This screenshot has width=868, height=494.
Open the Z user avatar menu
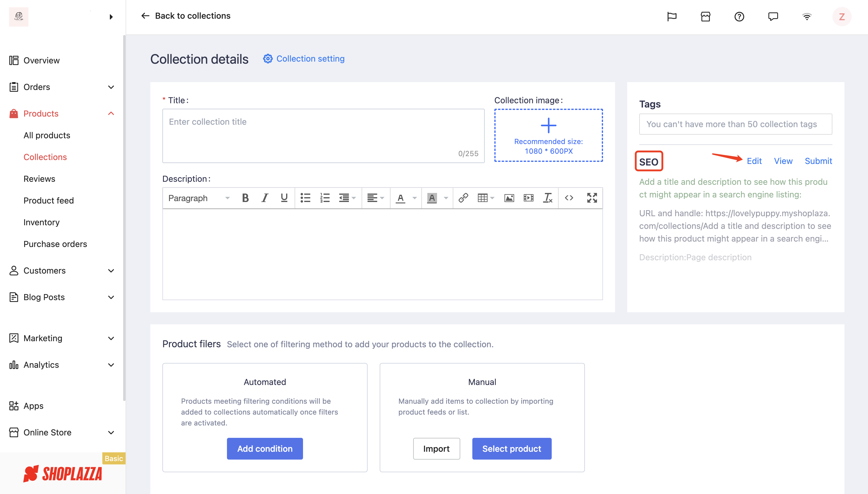(841, 17)
